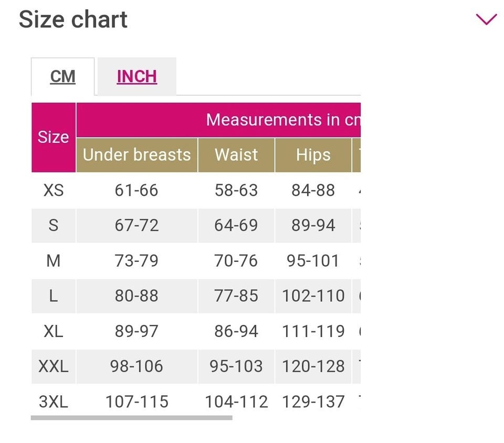Click the XXL size row label
This screenshot has height=443, width=504.
(x=54, y=366)
